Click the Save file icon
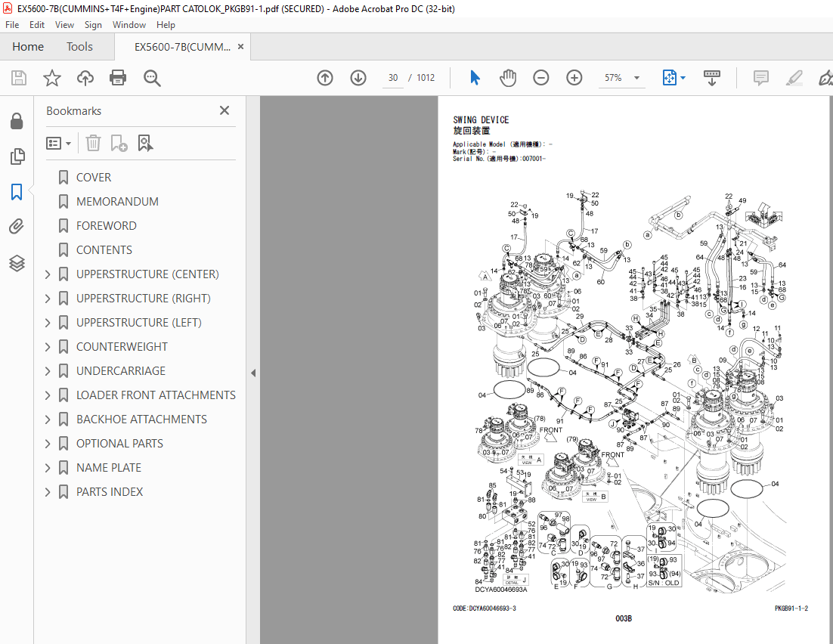The image size is (833, 644). point(19,78)
